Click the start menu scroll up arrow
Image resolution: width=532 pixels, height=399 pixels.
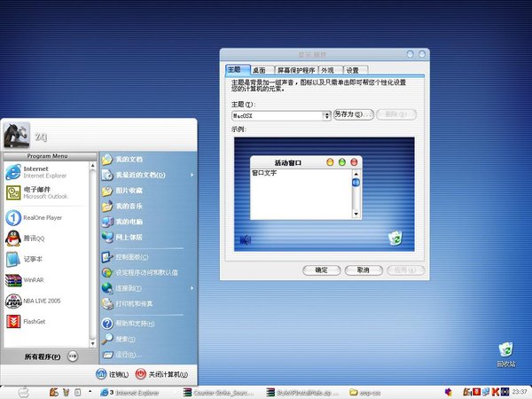(x=92, y=166)
